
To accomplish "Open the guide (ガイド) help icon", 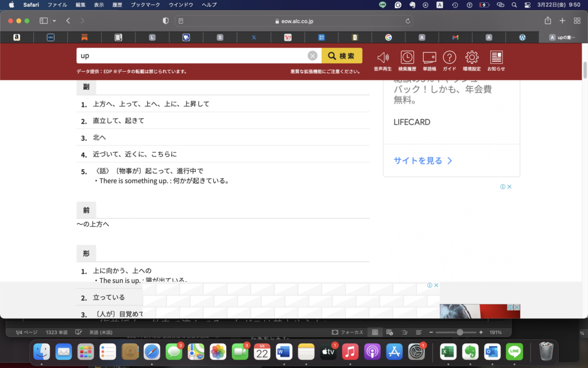I will [449, 57].
